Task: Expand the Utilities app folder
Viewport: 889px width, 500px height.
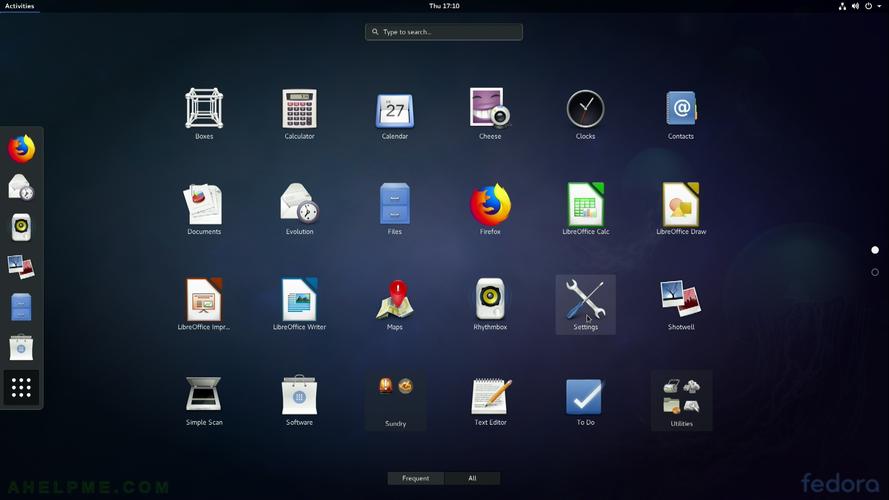Action: [x=681, y=400]
